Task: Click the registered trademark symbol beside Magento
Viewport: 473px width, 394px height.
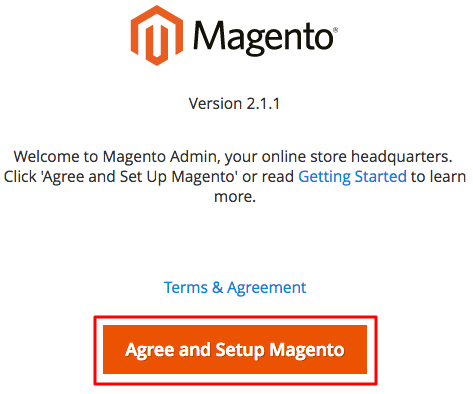Action: click(x=335, y=30)
